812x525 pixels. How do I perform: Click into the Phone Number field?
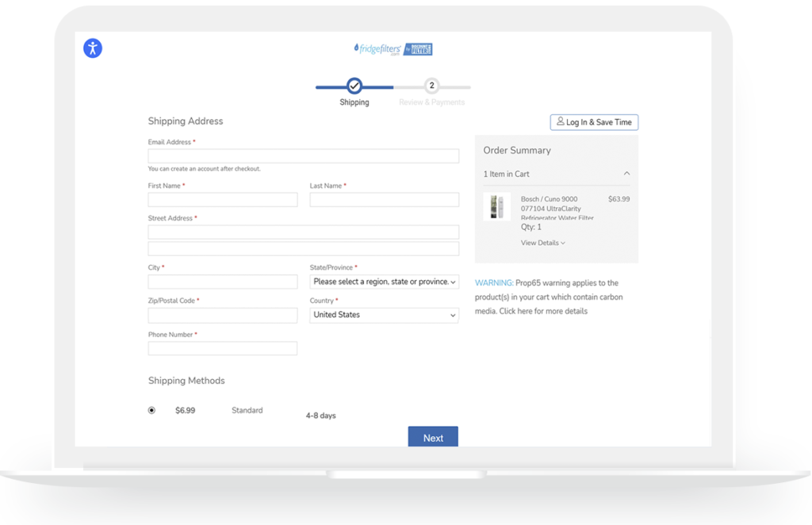point(222,348)
